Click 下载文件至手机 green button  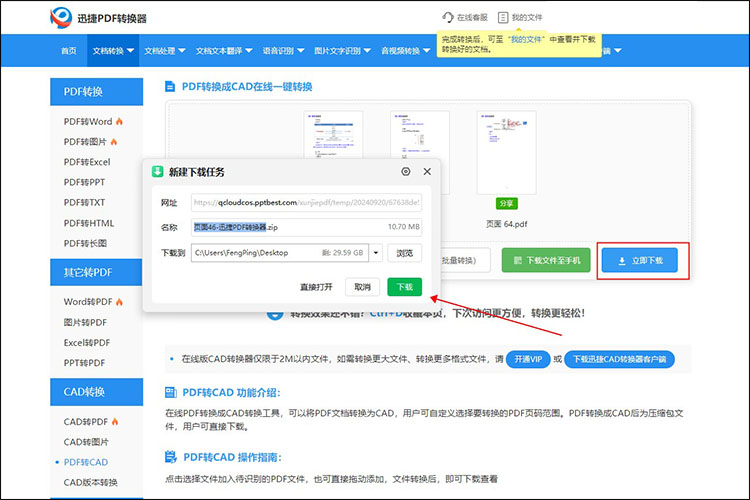[x=546, y=260]
